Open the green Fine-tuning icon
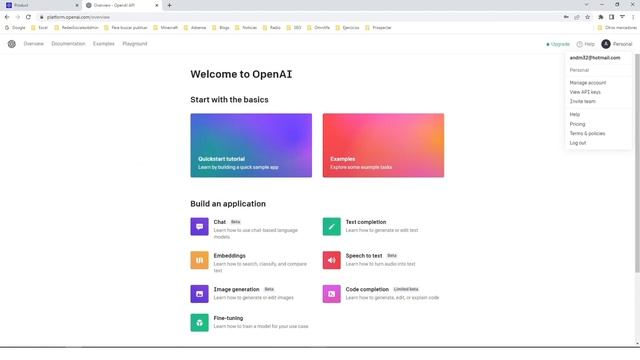The width and height of the screenshot is (640, 360). tap(199, 322)
